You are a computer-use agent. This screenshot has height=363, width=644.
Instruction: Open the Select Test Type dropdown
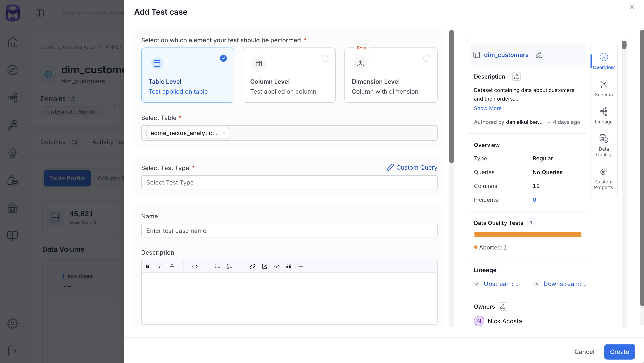pyautogui.click(x=289, y=182)
